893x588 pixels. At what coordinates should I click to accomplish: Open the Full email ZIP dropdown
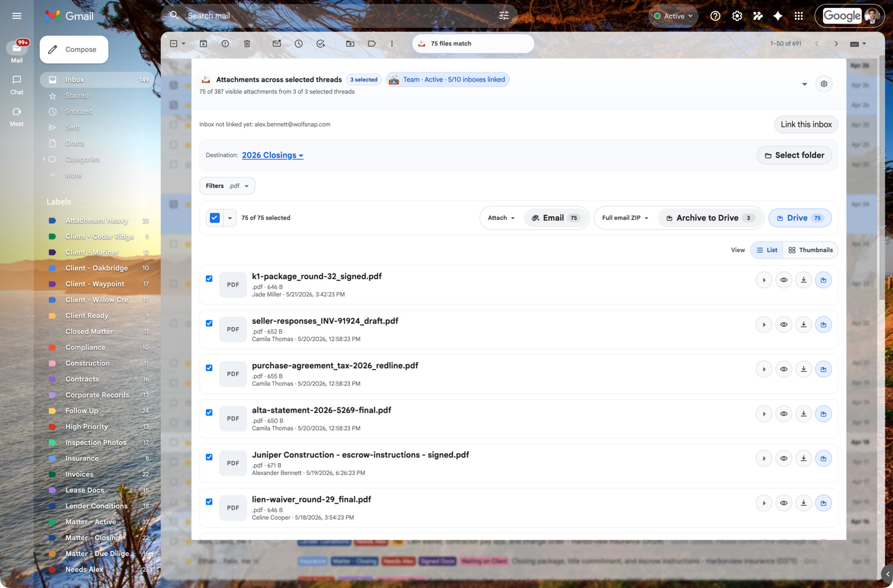[625, 218]
